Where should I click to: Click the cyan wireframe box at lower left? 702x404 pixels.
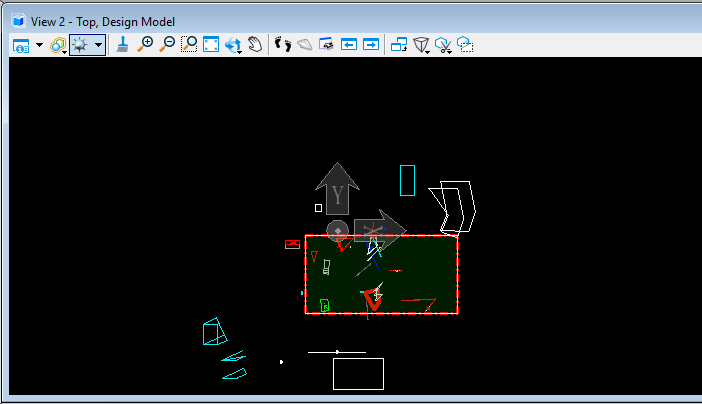click(x=214, y=332)
